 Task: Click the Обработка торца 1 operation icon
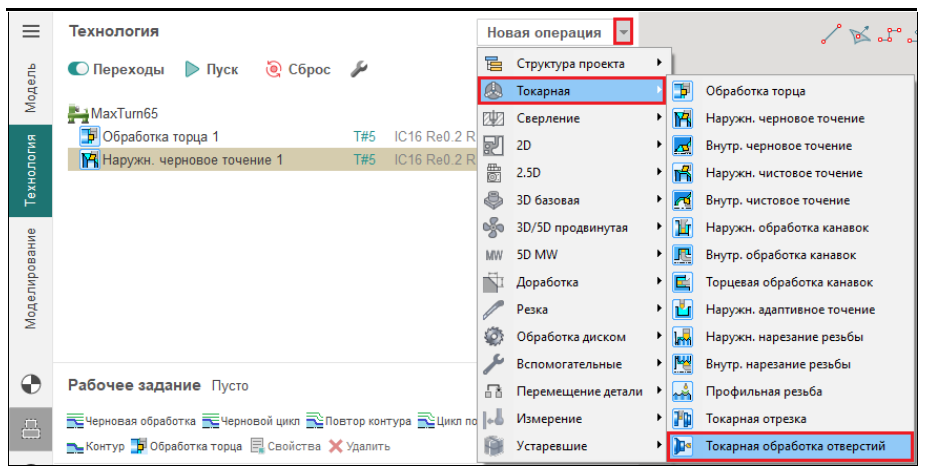(88, 137)
